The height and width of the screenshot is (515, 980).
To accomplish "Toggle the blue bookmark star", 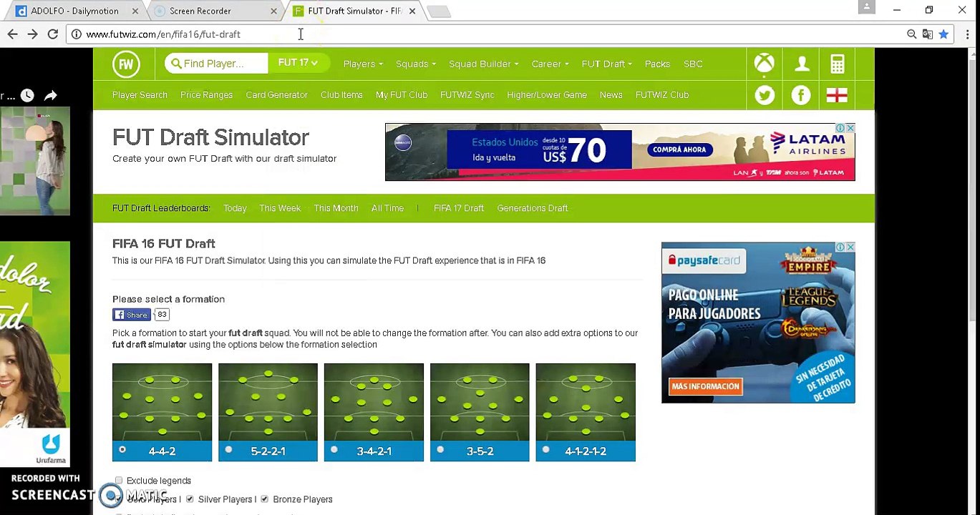I will click(943, 34).
